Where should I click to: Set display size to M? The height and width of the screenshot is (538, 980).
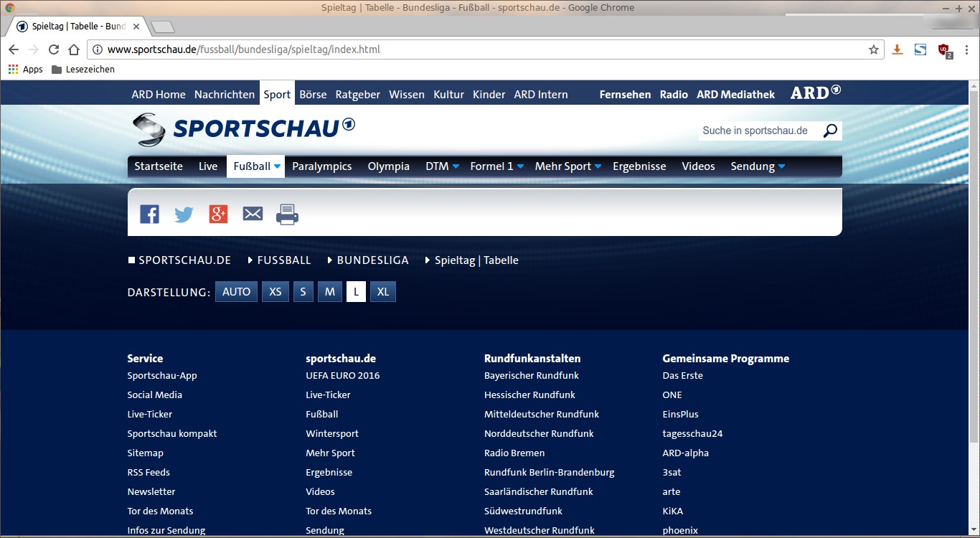329,292
